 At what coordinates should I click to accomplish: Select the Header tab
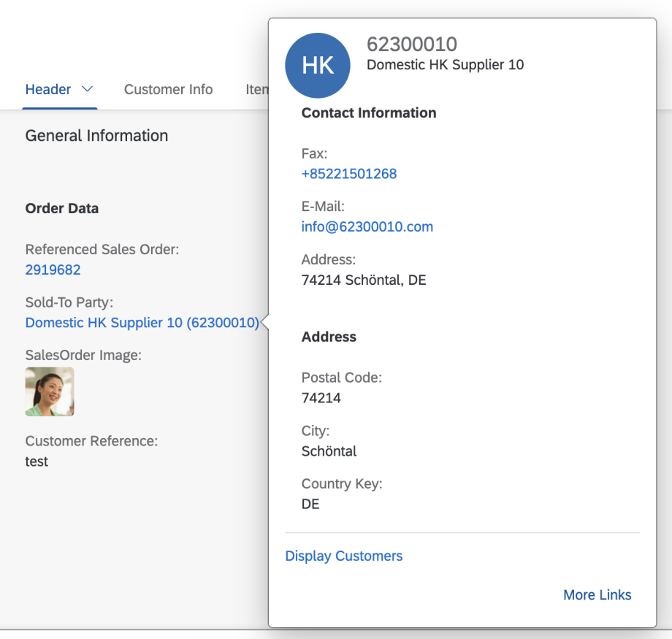point(48,89)
